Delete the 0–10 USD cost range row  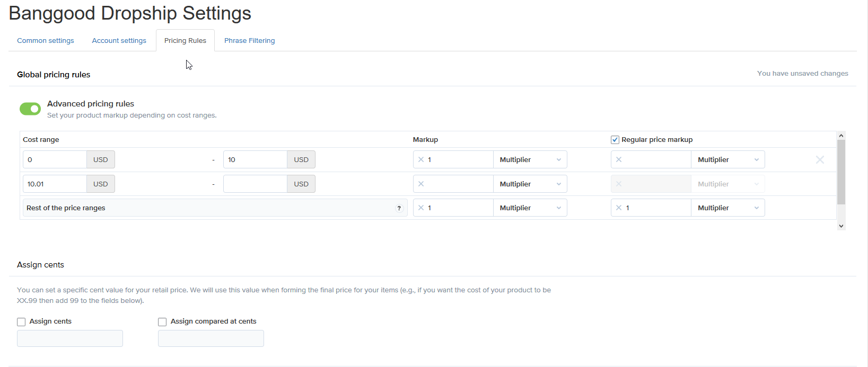(820, 159)
